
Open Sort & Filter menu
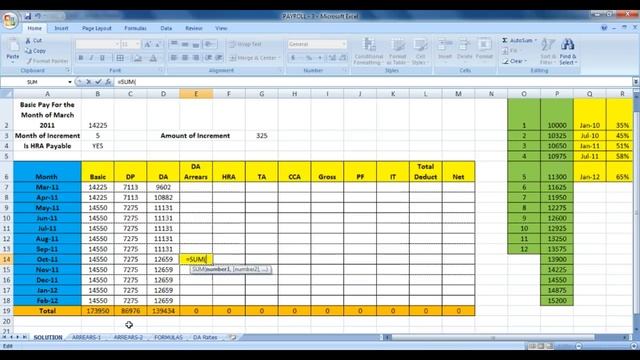click(x=548, y=51)
